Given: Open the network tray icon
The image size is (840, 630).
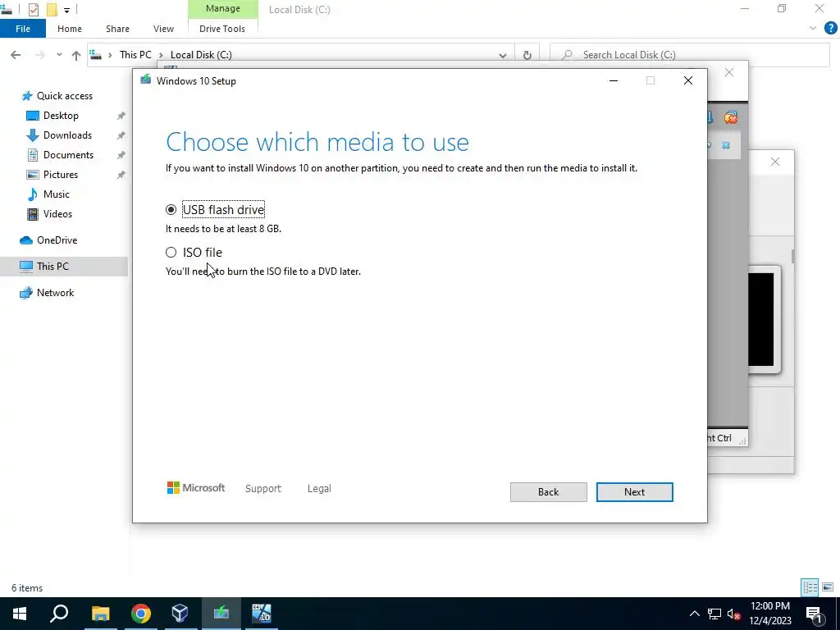Looking at the screenshot, I should (x=714, y=614).
